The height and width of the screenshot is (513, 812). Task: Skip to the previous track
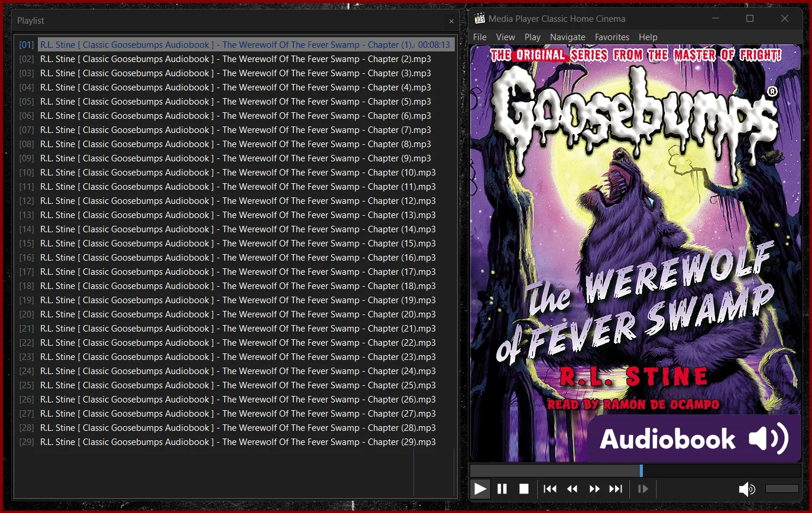tap(550, 489)
